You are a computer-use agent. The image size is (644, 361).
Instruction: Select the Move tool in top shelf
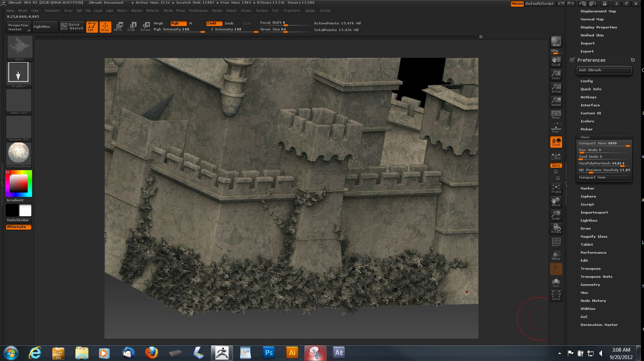[x=118, y=27]
